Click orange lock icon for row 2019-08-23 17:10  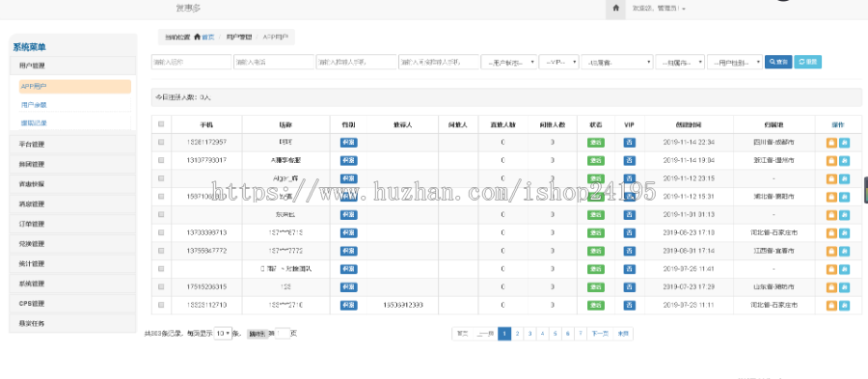pos(831,233)
